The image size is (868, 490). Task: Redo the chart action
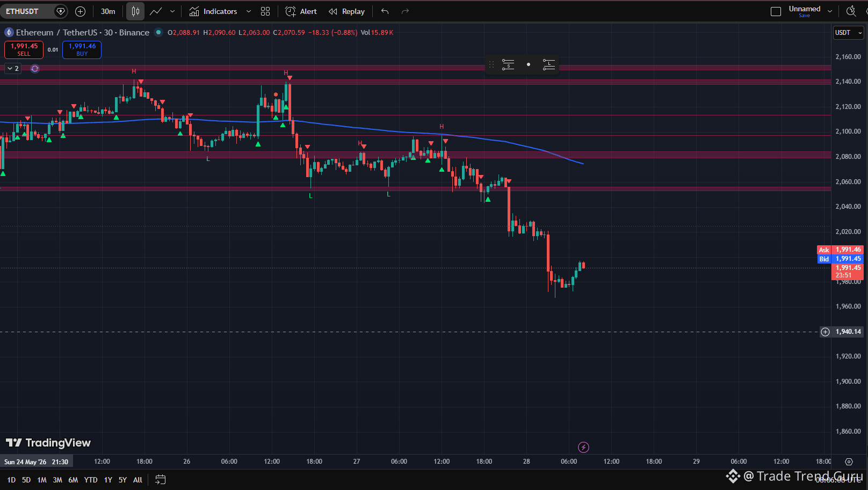pos(406,11)
